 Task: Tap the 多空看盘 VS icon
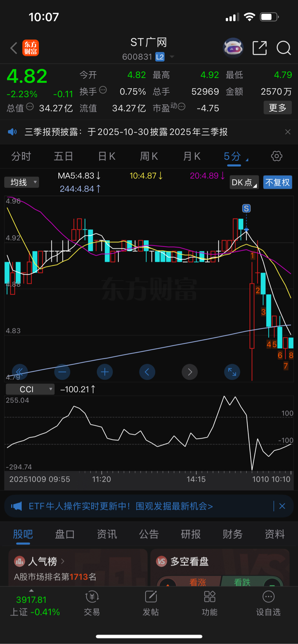(161, 561)
